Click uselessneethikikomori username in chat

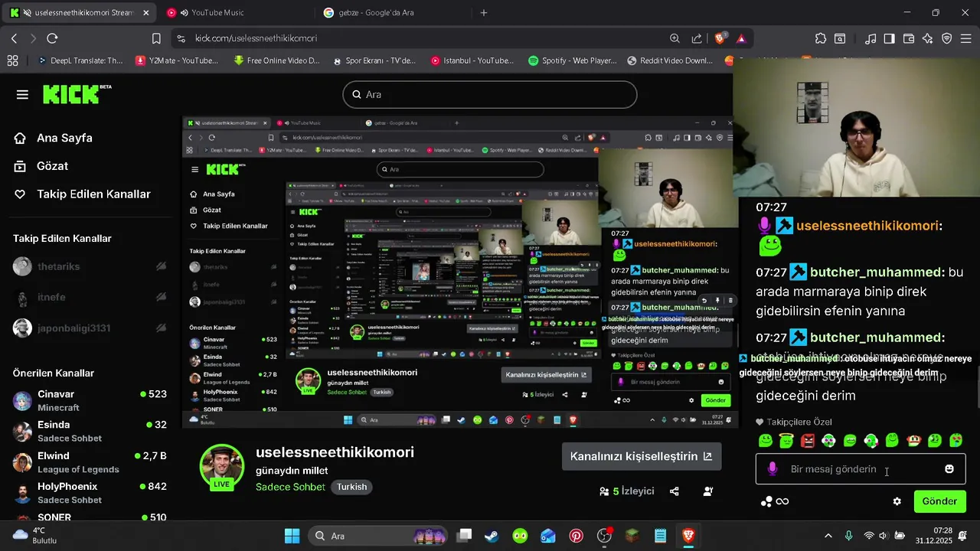coord(867,226)
